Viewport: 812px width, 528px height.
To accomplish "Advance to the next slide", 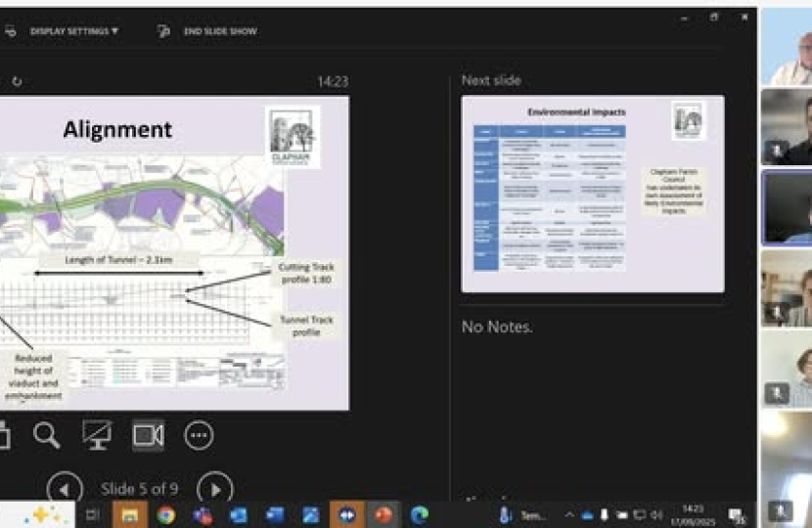I will pos(215,488).
